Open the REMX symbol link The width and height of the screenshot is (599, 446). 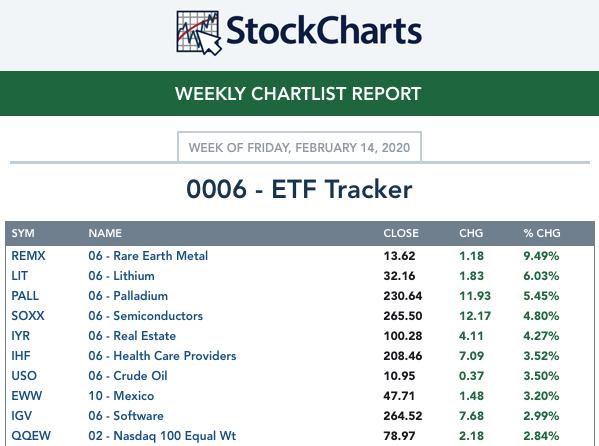click(x=28, y=256)
